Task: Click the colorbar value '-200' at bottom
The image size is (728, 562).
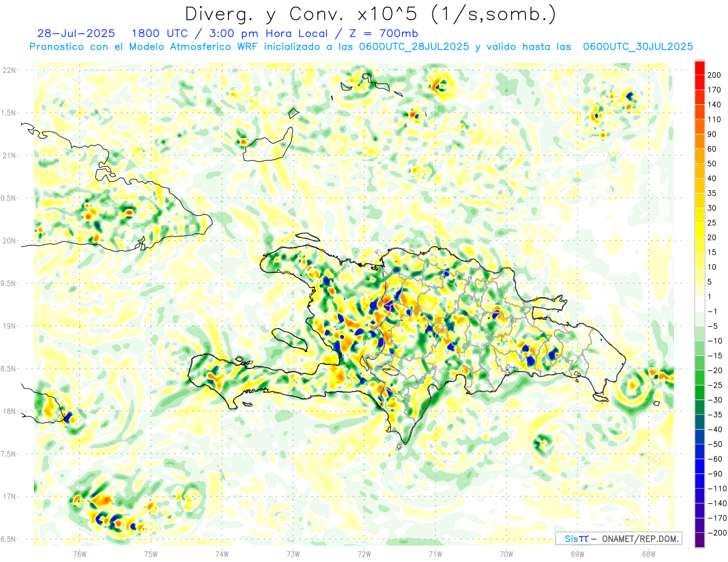Action: (x=718, y=533)
